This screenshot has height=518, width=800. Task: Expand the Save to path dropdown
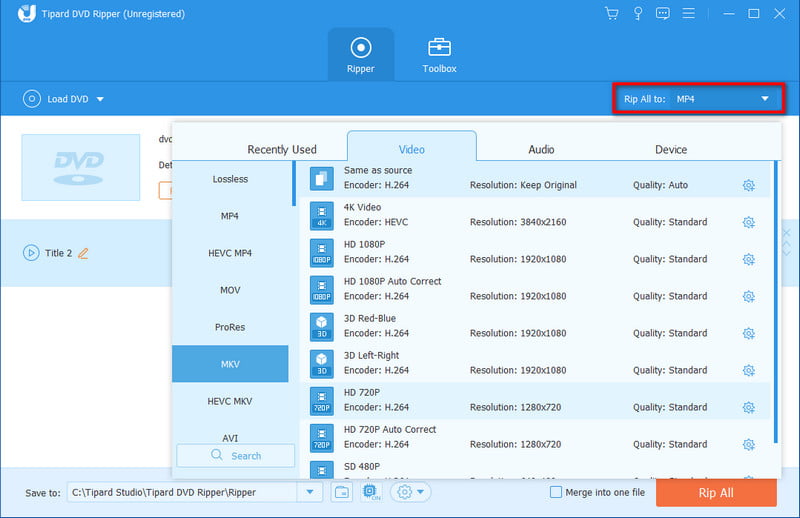[310, 492]
